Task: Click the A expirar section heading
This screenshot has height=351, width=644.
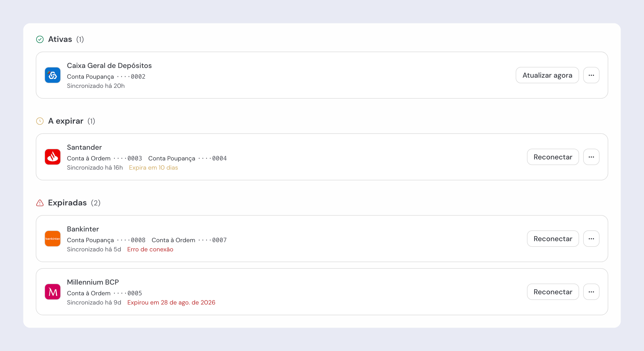Action: tap(66, 121)
